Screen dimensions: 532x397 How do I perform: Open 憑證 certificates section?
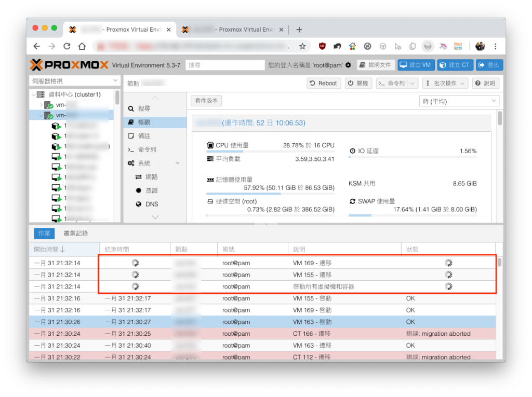[155, 190]
